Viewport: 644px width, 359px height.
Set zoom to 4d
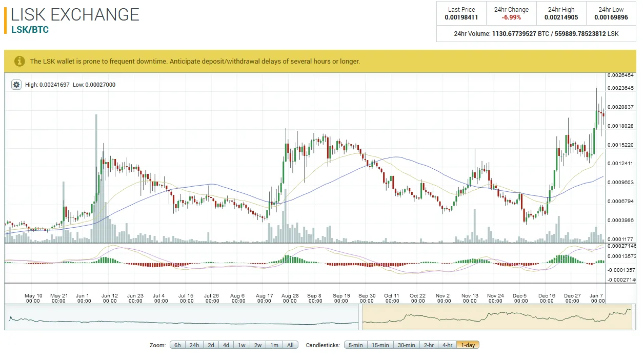(226, 345)
